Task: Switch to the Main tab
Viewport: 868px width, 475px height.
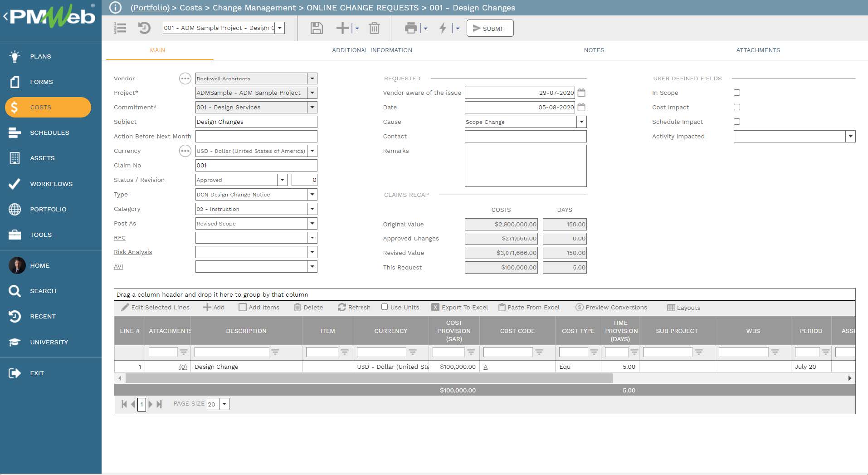Action: [157, 50]
